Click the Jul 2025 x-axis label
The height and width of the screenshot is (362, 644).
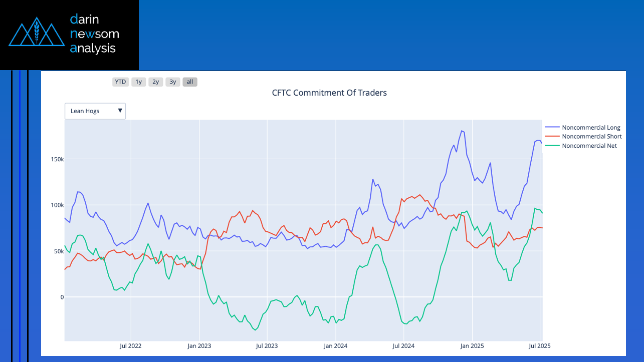(540, 345)
